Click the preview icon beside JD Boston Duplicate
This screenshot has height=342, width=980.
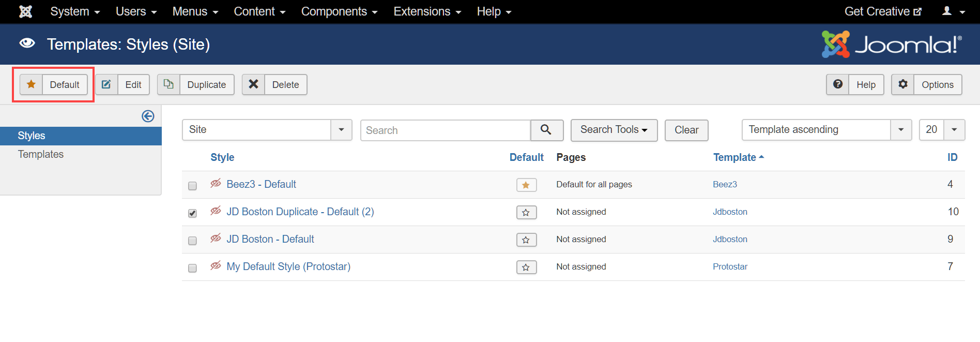[x=216, y=211]
